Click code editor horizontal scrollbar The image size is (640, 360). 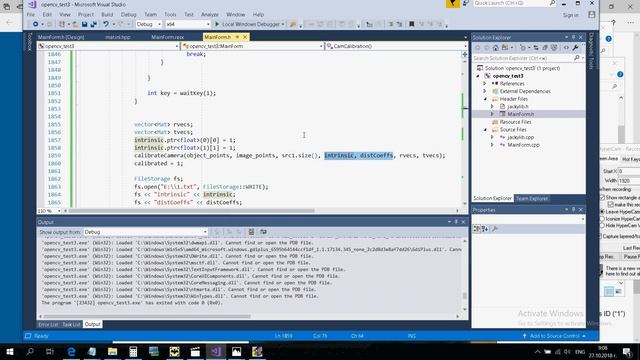click(x=191, y=211)
